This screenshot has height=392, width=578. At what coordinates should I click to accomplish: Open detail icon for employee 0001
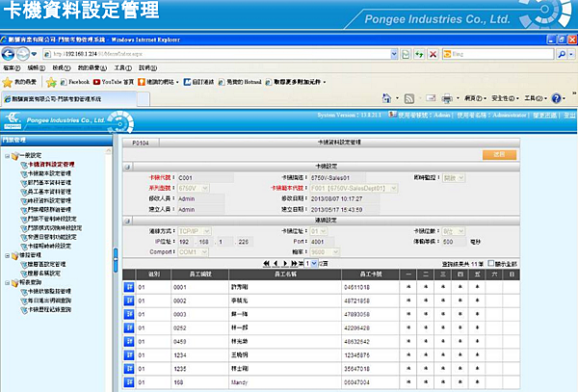click(x=129, y=287)
